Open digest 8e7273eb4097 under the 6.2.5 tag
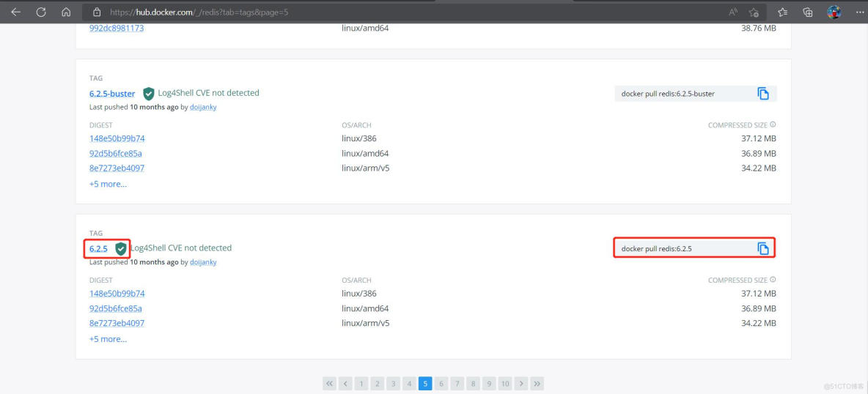868x394 pixels. (117, 323)
